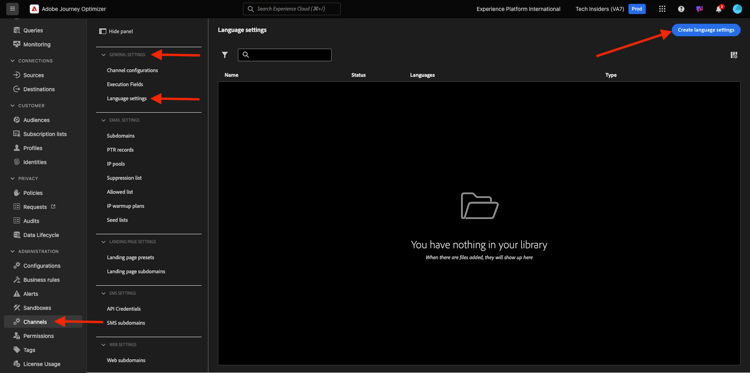Click the Adobe logo icon
The image size is (750, 373).
click(34, 9)
